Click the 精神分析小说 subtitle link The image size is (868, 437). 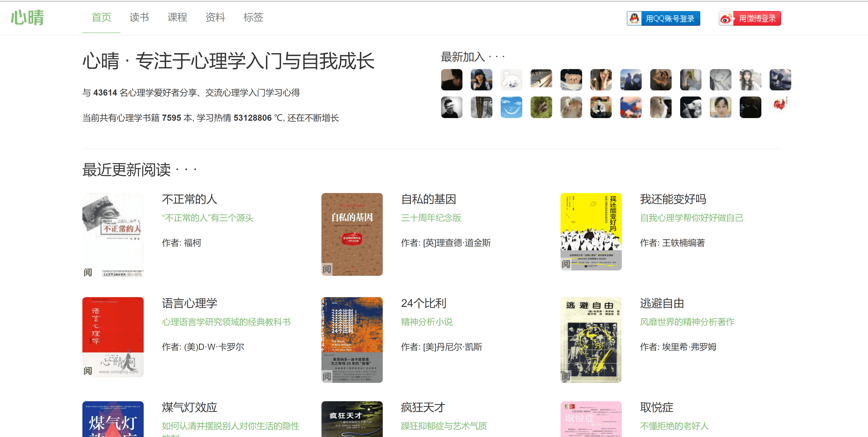427,322
